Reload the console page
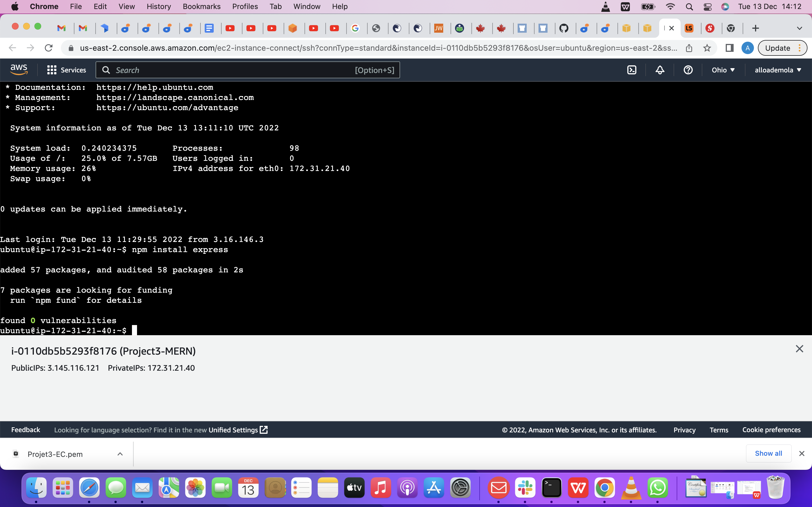The width and height of the screenshot is (812, 507). (49, 48)
